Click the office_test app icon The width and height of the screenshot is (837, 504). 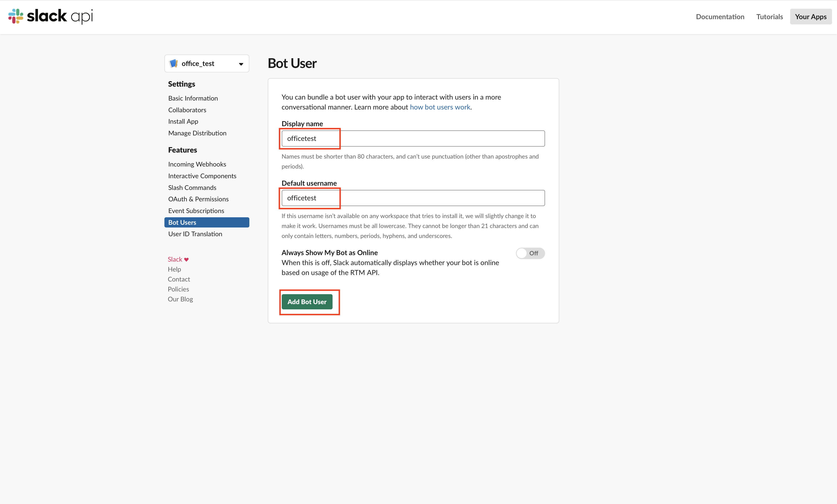click(174, 63)
